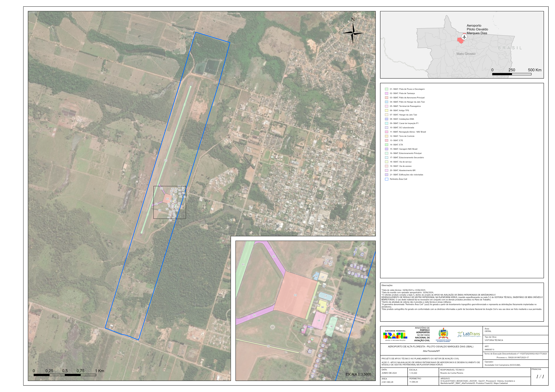Click apron polygon labeled 03 in inset
The image size is (555, 392).
[x=295, y=295]
